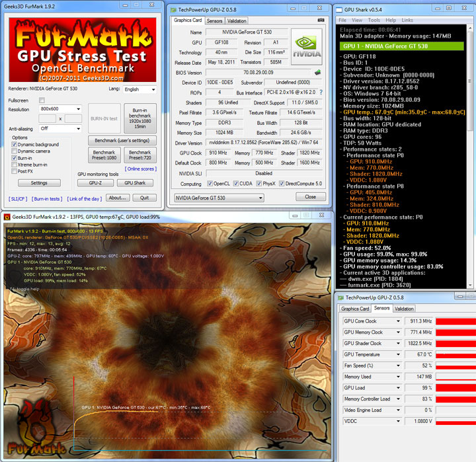Click the Close button in GPU-Z
This screenshot has width=476, height=462.
[x=311, y=197]
